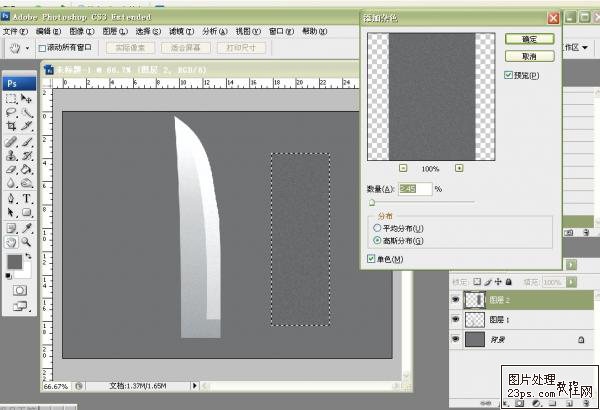Select 平均分布 uniform distribution radio
This screenshot has width=600, height=410.
point(377,228)
